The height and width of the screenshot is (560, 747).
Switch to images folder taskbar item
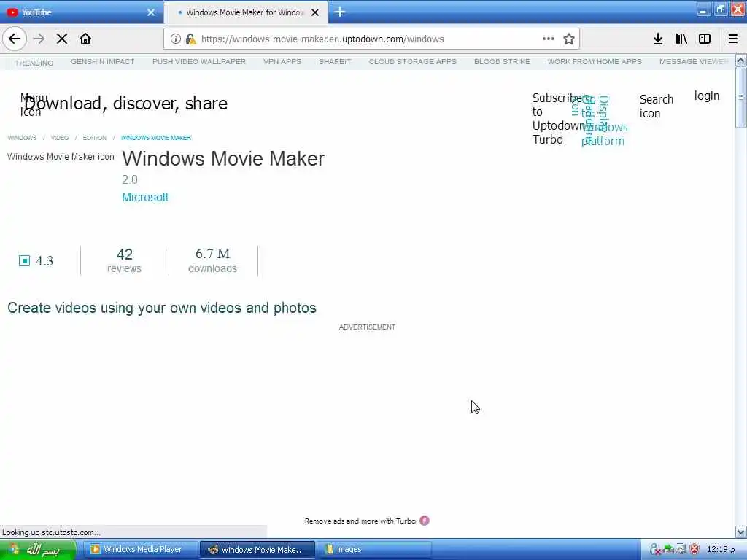click(x=374, y=550)
